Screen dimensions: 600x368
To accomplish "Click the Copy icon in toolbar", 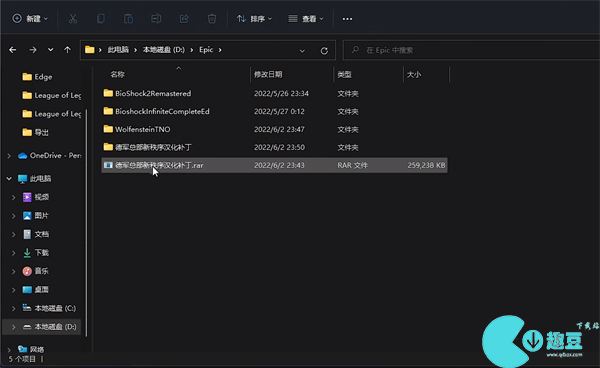I will (101, 19).
